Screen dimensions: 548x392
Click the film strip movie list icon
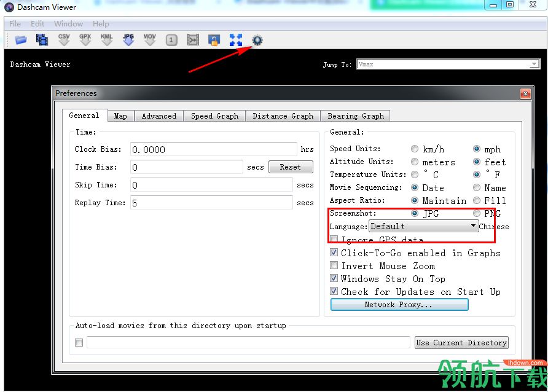tap(42, 40)
